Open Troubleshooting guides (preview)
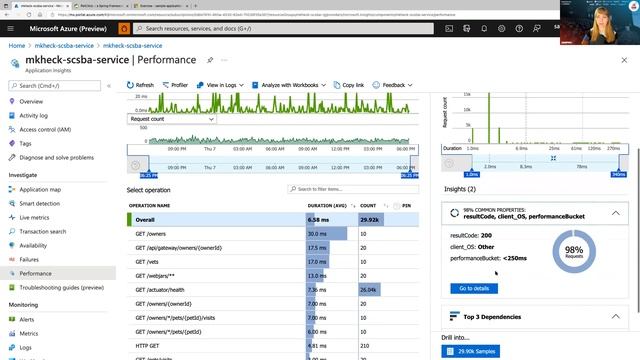Screen dimensions: 640x360 pos(62,287)
